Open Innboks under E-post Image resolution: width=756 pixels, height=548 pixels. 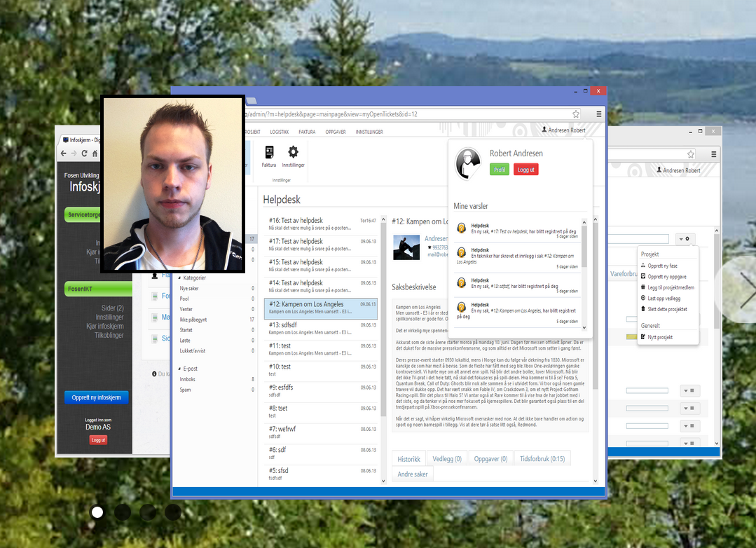[188, 380]
